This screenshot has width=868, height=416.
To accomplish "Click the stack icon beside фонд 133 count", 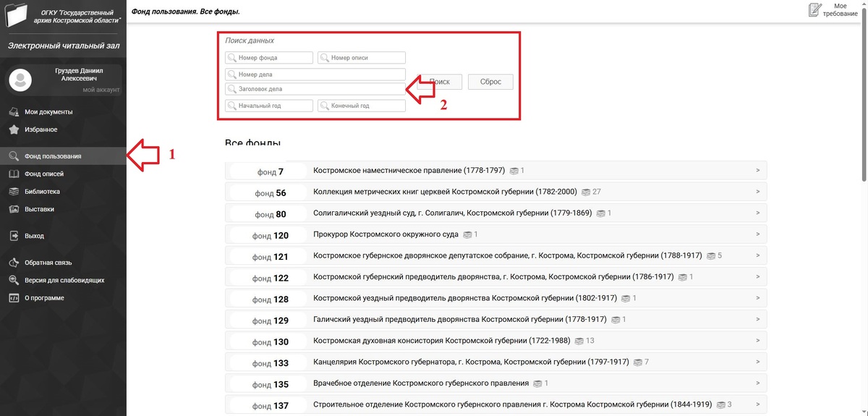I will (x=637, y=362).
